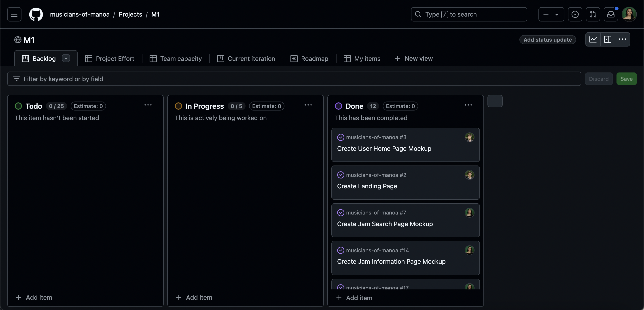Click the Todo 0 / 25 count badge
Image resolution: width=644 pixels, height=310 pixels.
point(56,106)
